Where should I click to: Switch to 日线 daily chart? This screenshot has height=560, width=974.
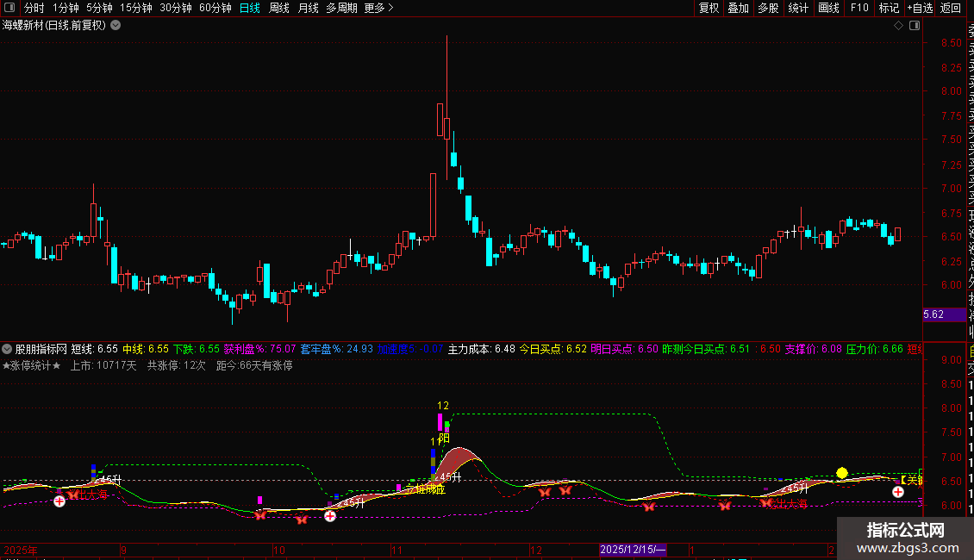250,8
